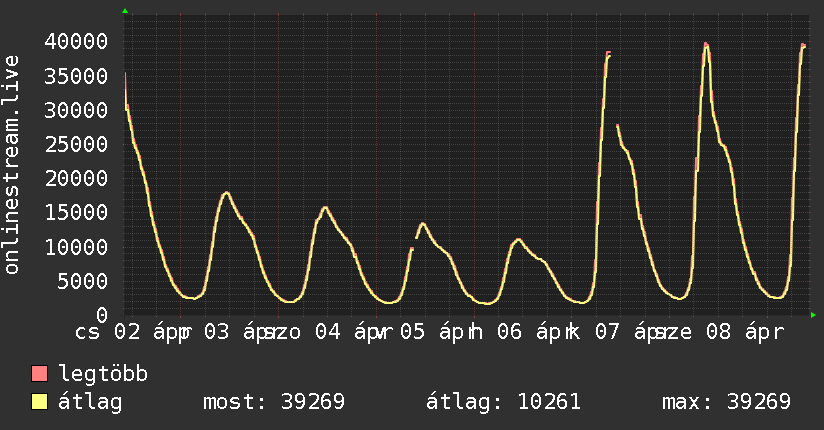
Task: Click the 10000 y-axis label
Action: [76, 247]
